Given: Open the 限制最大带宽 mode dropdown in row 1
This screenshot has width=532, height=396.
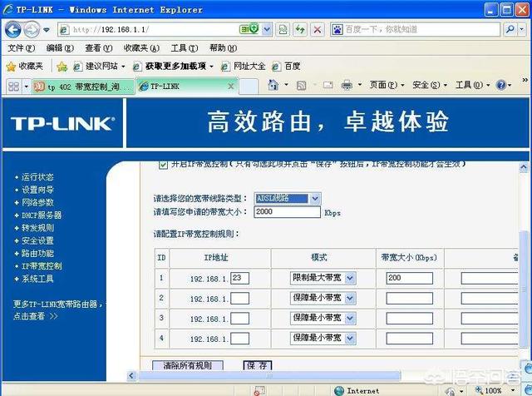Looking at the screenshot, I should tap(349, 278).
